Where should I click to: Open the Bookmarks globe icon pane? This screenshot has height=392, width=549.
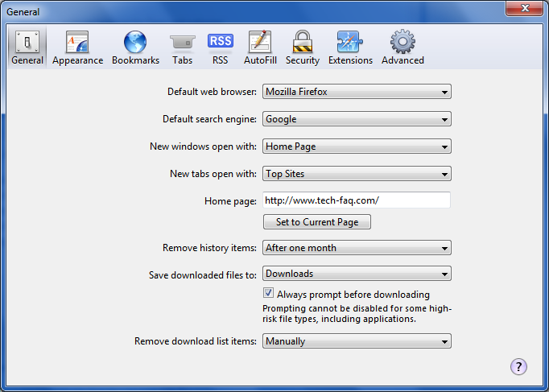click(135, 47)
